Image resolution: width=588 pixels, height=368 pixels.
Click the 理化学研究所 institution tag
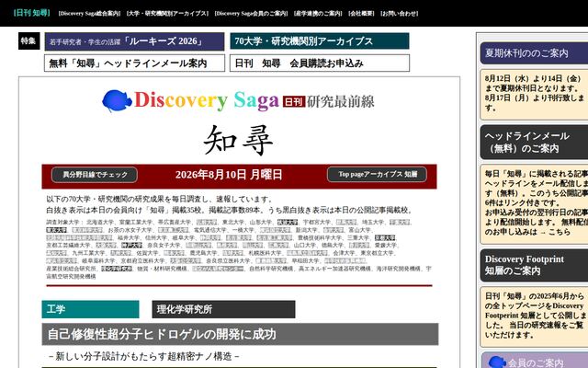click(223, 309)
